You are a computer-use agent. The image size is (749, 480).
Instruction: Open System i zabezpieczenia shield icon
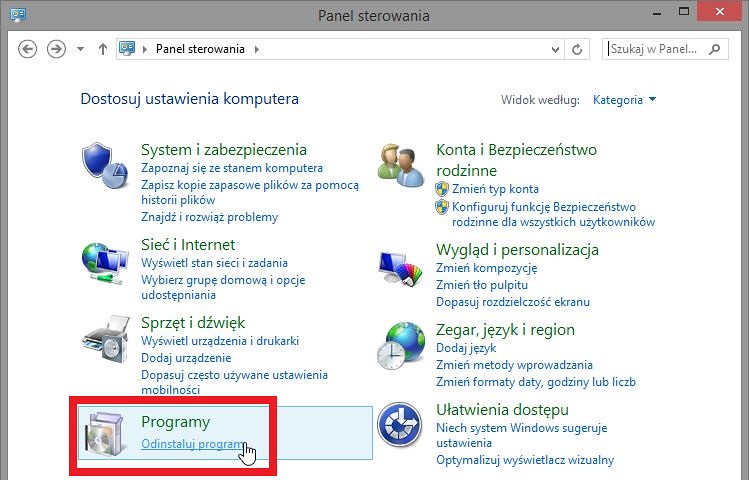tap(105, 165)
